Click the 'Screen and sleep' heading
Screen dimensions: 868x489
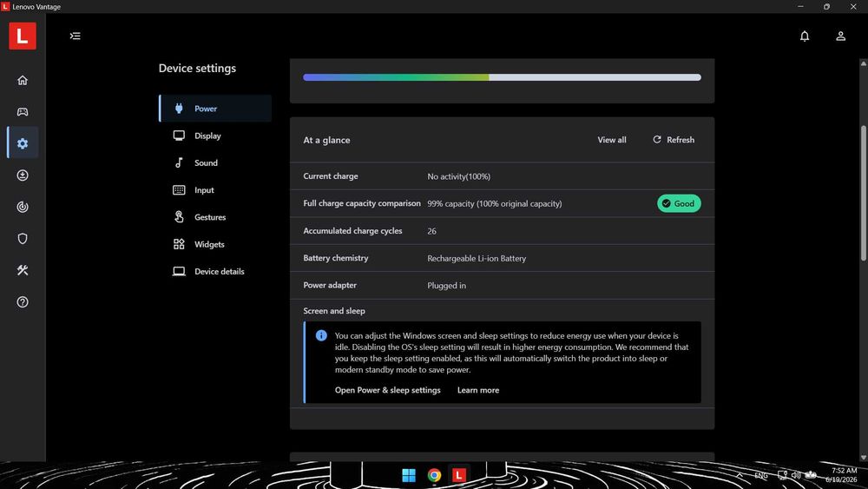pyautogui.click(x=334, y=311)
